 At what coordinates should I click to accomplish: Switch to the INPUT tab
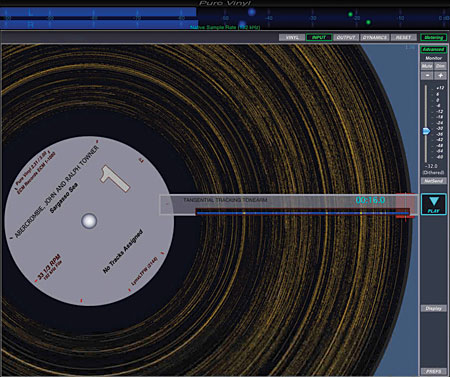point(319,38)
